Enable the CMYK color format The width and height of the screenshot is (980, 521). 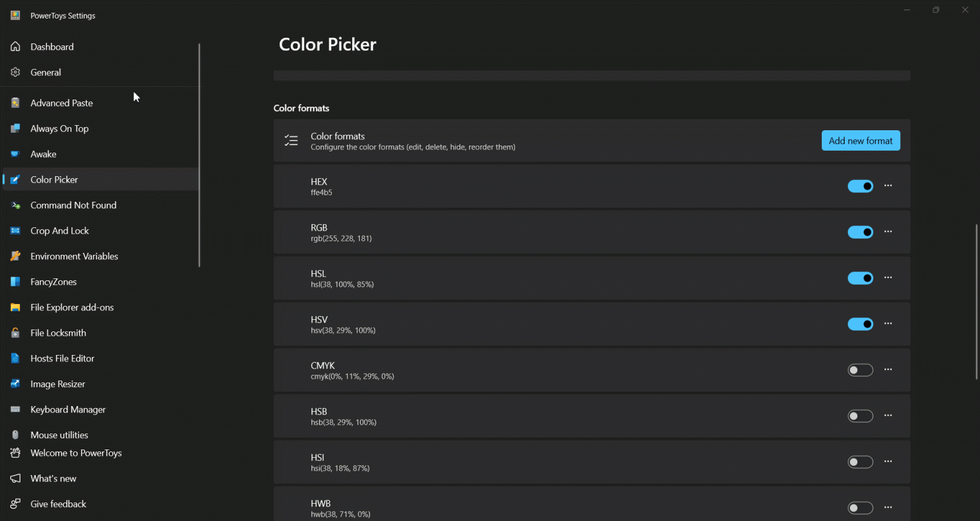coord(860,370)
